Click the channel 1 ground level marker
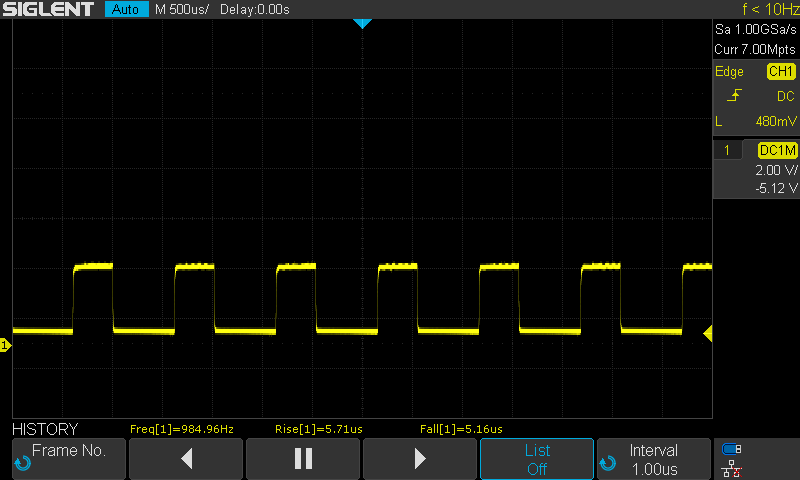 coord(5,345)
